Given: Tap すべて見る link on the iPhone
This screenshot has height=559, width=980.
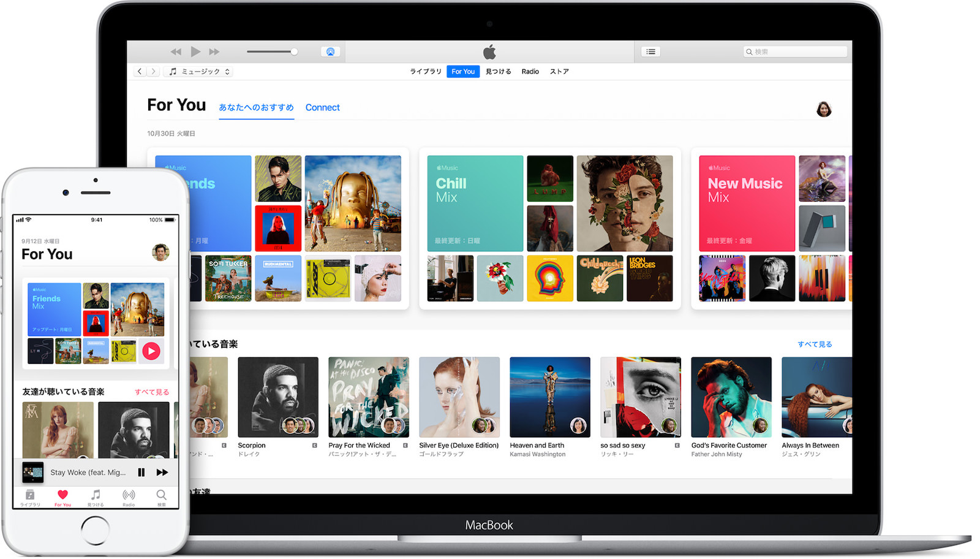Looking at the screenshot, I should (152, 392).
